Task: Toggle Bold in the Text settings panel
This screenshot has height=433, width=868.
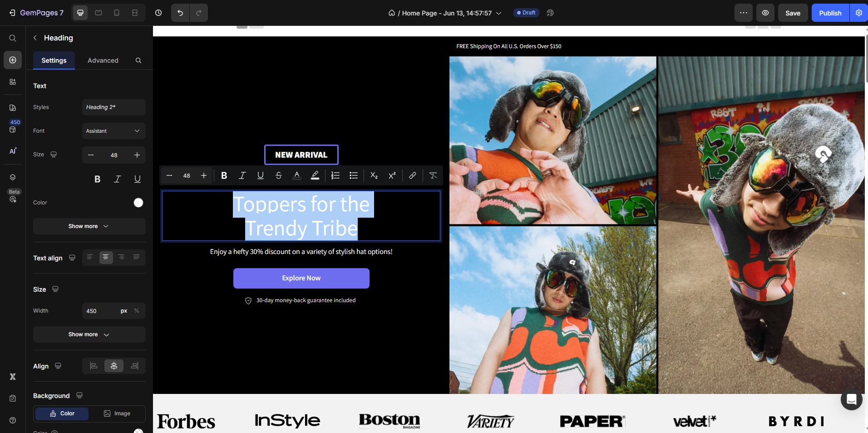Action: [97, 179]
